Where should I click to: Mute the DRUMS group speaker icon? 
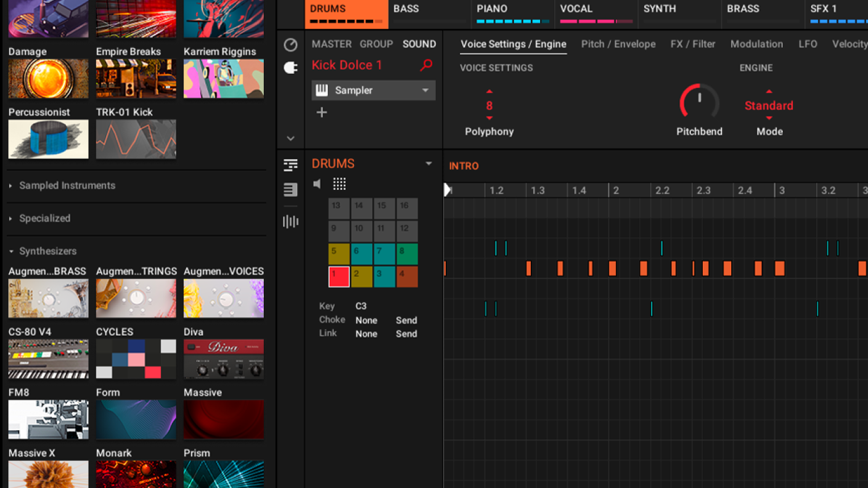point(317,184)
